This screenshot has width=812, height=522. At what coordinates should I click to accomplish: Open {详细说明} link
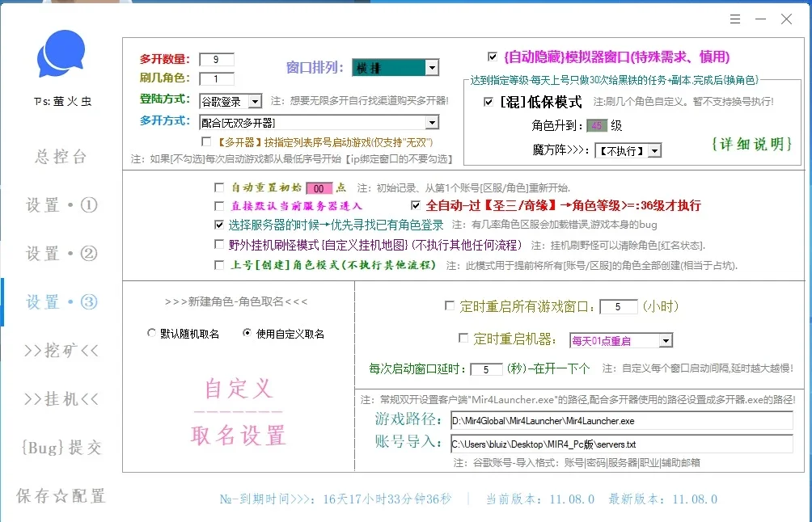(x=751, y=144)
